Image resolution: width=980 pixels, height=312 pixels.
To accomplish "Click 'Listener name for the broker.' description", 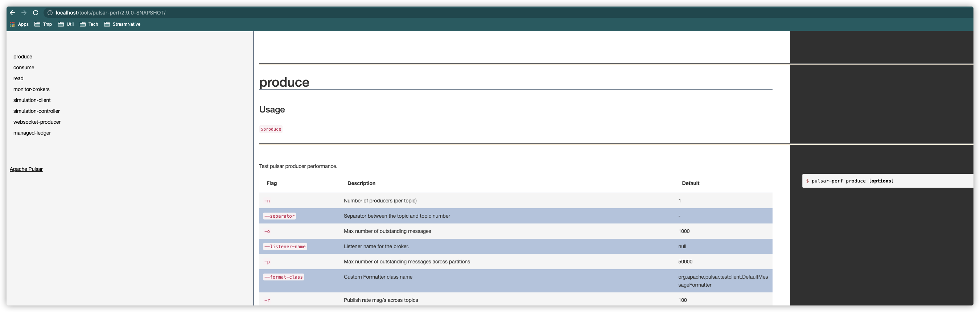I will [376, 247].
